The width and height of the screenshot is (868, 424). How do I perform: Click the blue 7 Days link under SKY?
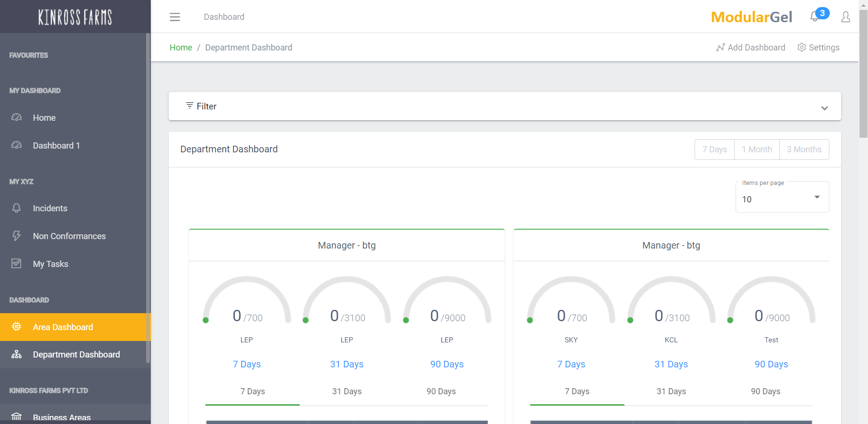pos(571,364)
